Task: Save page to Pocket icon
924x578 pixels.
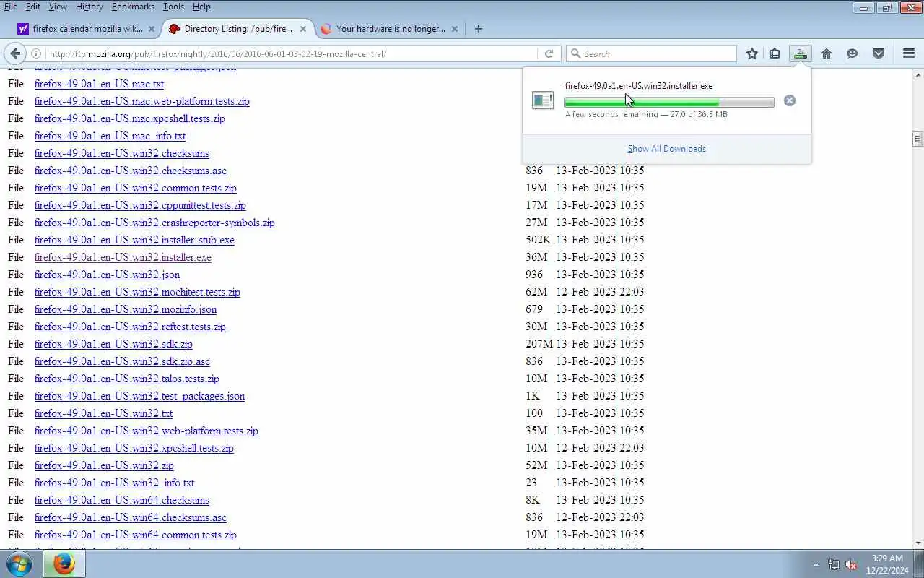Action: coord(879,53)
